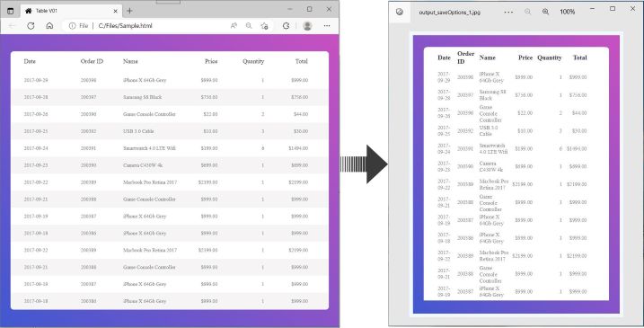Image resolution: width=644 pixels, height=328 pixels.
Task: Close the image viewer window
Action: pyautogui.click(x=633, y=9)
